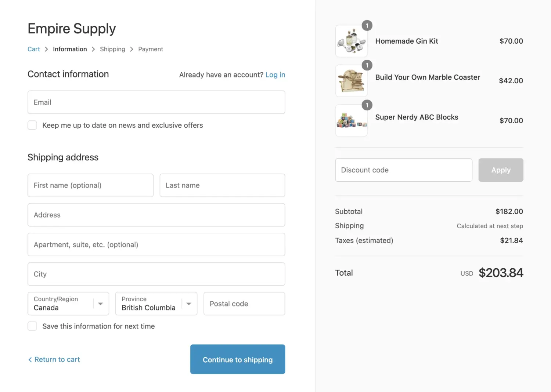
Task: Click the USD currency label
Action: 467,273
